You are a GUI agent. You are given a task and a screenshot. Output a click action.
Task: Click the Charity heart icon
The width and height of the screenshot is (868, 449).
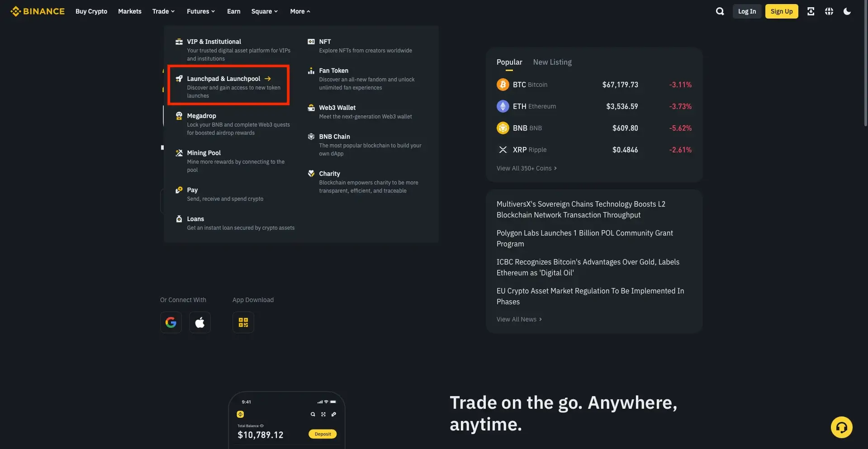[x=311, y=174]
